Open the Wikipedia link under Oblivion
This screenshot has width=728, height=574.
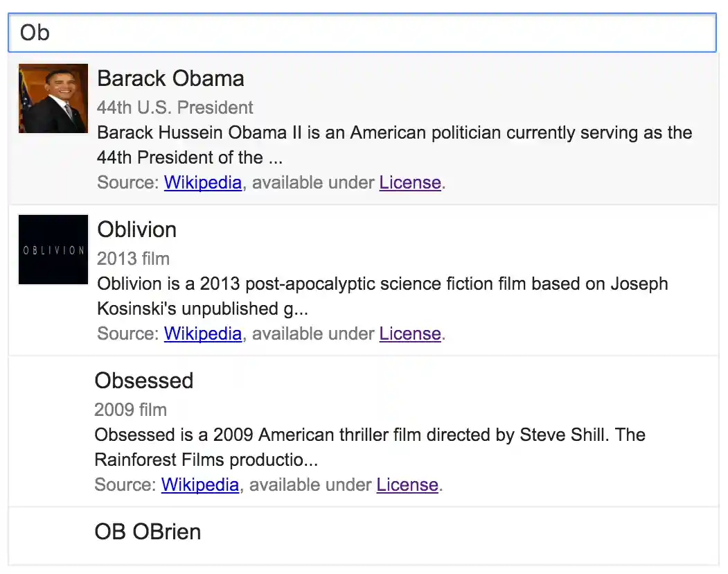pyautogui.click(x=202, y=333)
